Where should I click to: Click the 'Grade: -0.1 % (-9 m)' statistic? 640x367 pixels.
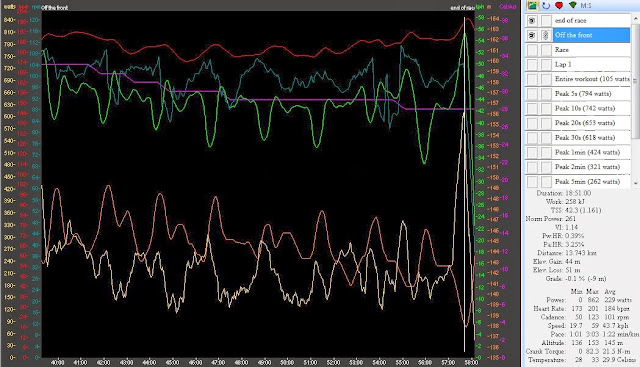click(576, 279)
